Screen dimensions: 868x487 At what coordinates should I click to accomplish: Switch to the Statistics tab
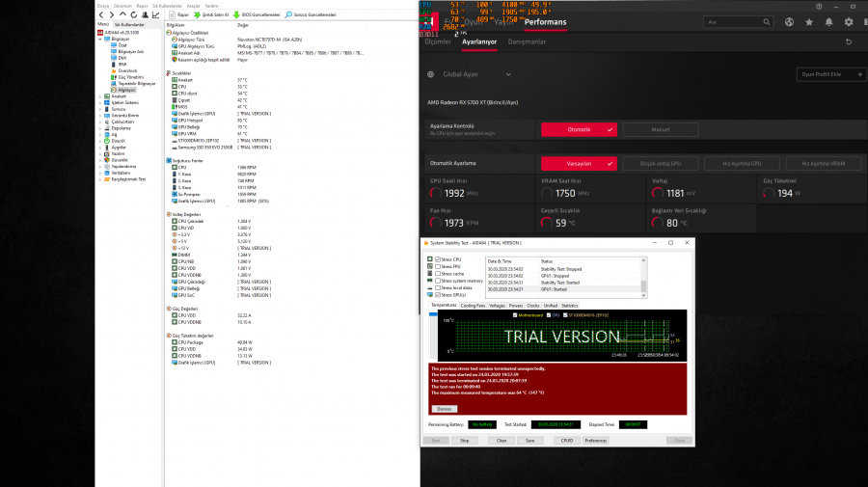[570, 306]
